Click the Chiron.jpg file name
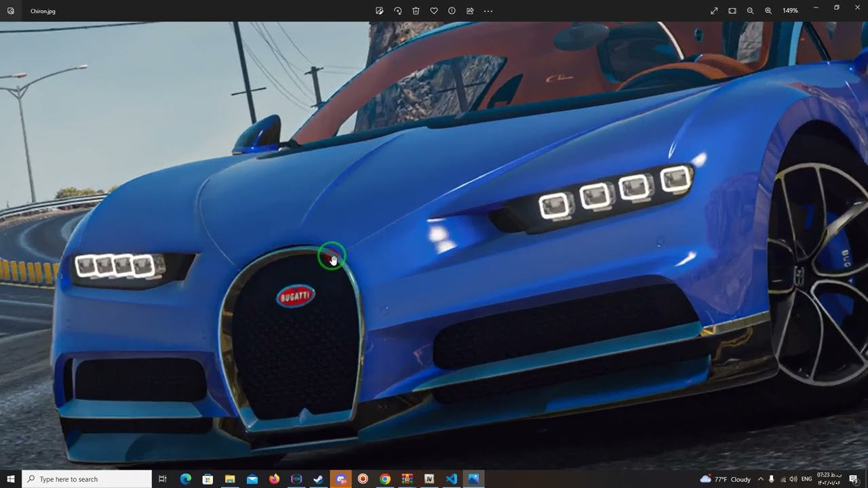 43,12
